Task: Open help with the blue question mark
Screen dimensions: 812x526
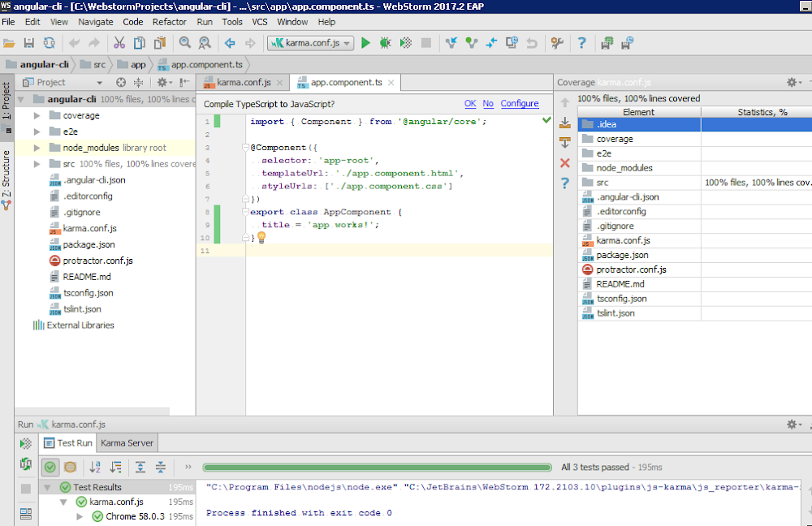Action: click(x=581, y=43)
